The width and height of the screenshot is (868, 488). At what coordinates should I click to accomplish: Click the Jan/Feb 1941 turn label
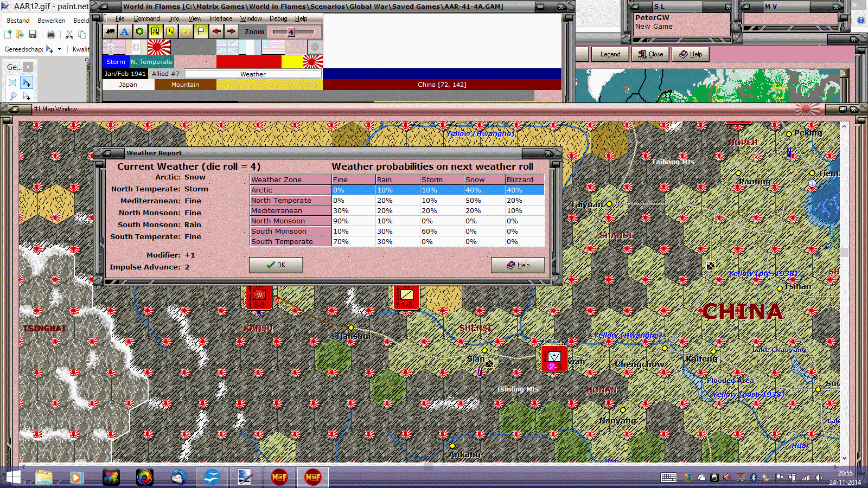click(125, 74)
